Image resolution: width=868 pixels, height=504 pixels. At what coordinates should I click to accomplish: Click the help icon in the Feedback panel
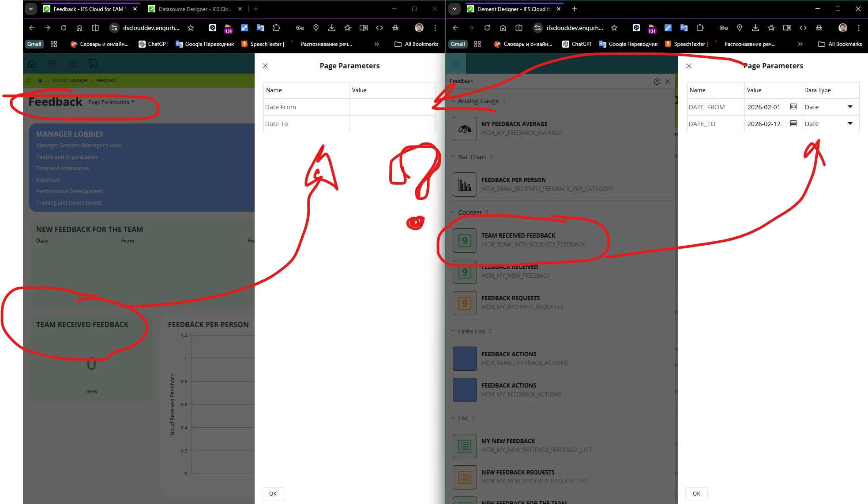click(x=657, y=82)
